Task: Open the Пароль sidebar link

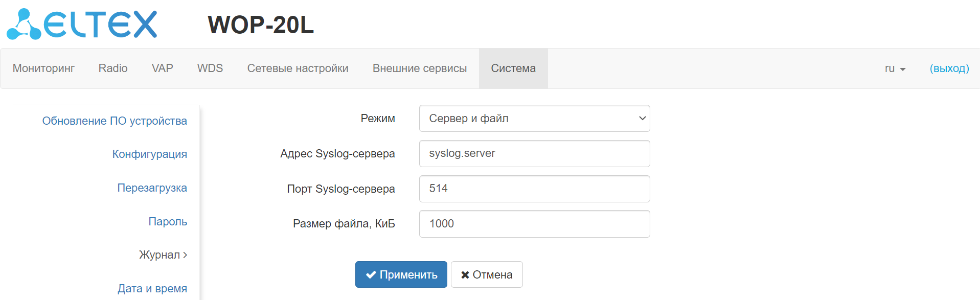Action: pyautogui.click(x=168, y=222)
